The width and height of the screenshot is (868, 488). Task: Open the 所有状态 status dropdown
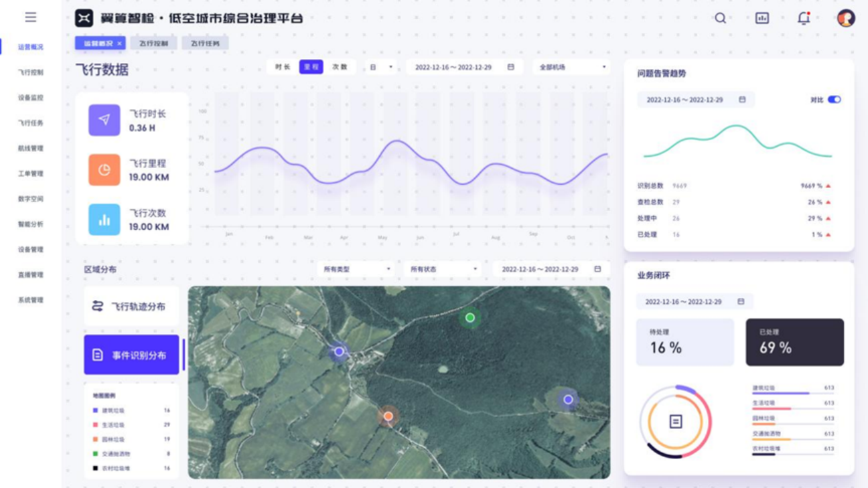pyautogui.click(x=443, y=269)
